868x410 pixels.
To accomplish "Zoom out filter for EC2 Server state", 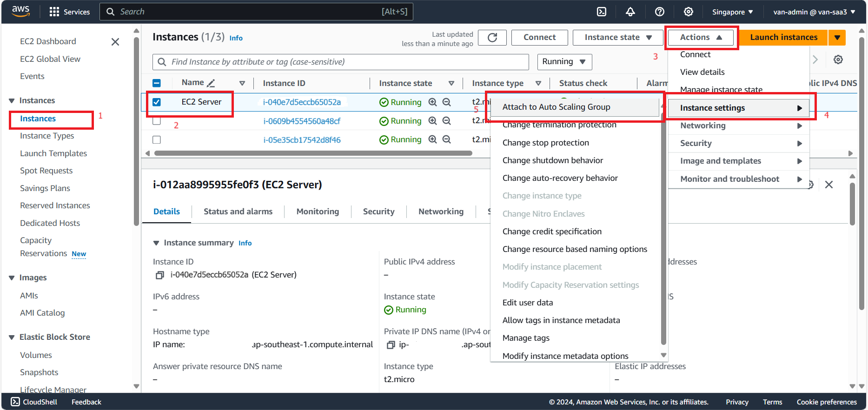I will 446,102.
